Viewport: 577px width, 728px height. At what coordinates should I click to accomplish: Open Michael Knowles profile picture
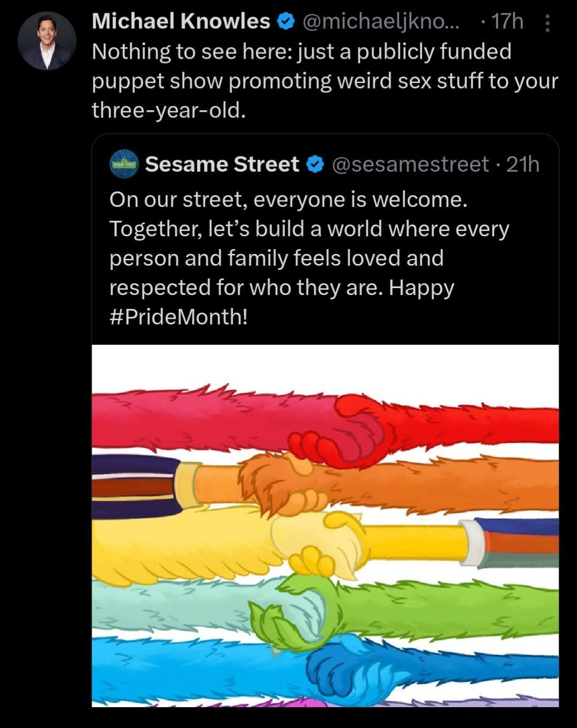[47, 41]
